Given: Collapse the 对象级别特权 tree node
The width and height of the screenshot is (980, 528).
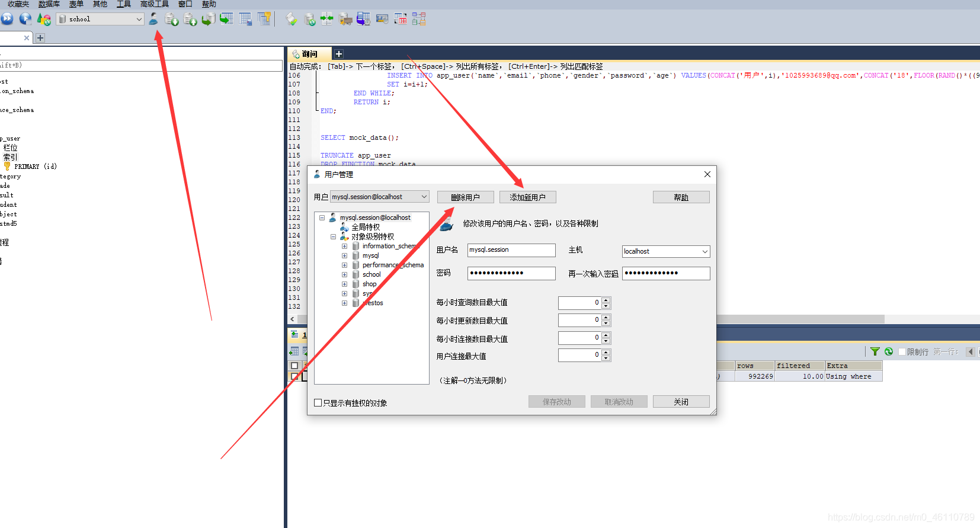Looking at the screenshot, I should coord(333,236).
